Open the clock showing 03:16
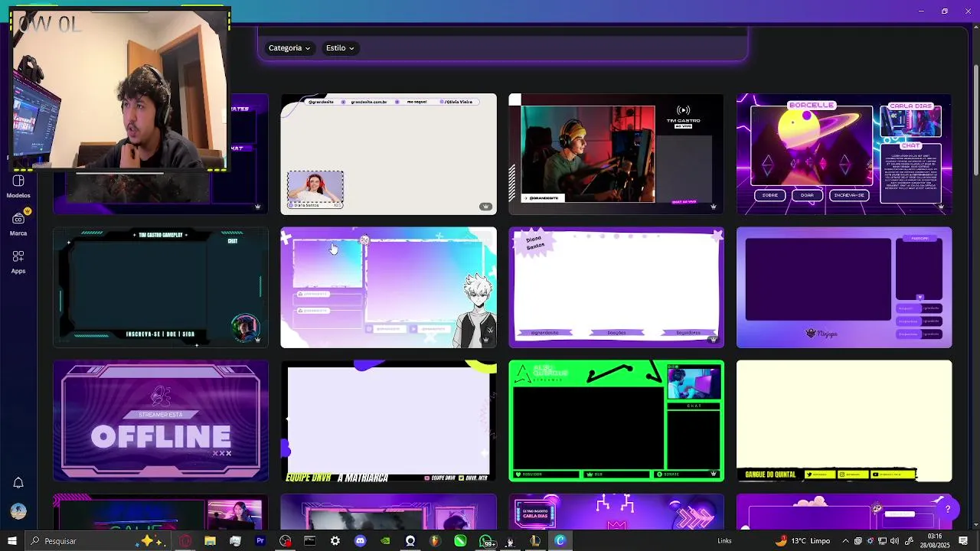980x551 pixels. coord(935,541)
